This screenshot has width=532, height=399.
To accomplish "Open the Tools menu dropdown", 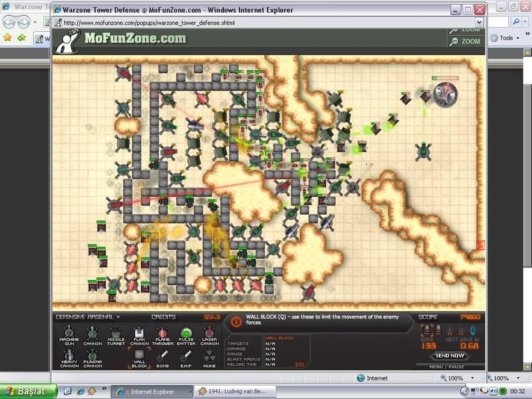I will [x=518, y=38].
